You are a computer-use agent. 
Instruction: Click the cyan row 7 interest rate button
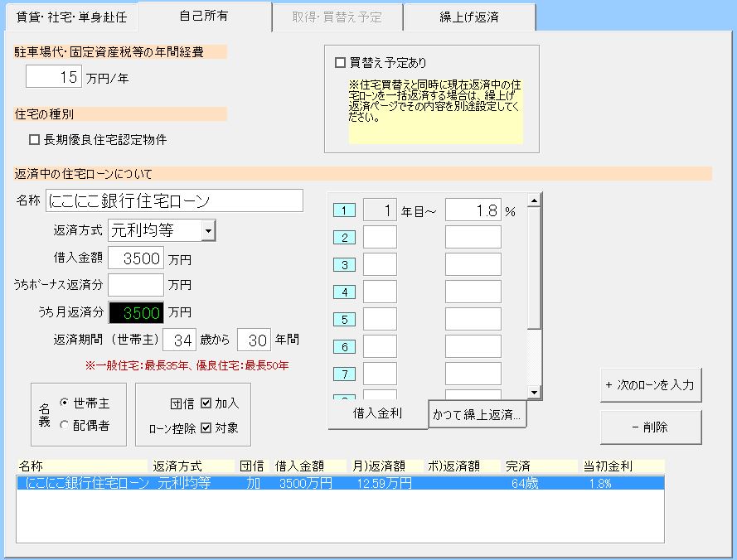point(343,374)
